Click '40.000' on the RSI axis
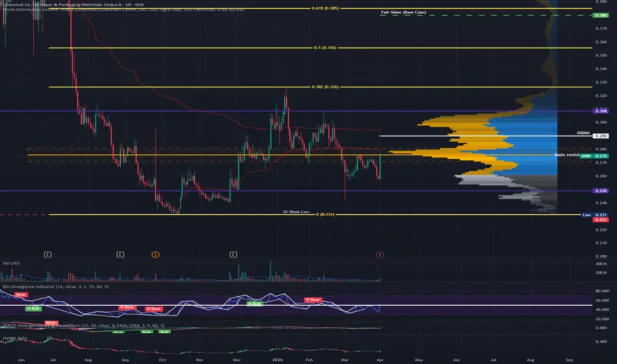Screen dimensions: 617x364 pos(602,309)
